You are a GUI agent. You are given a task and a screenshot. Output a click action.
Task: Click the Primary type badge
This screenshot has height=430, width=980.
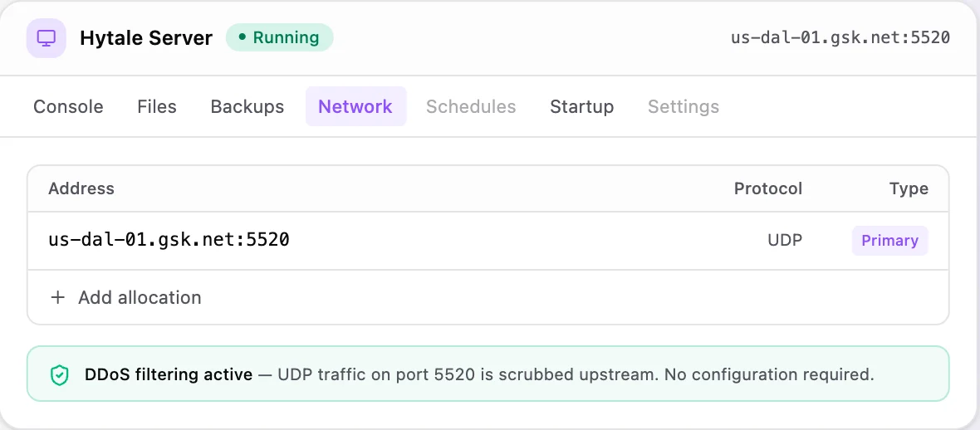click(x=890, y=241)
